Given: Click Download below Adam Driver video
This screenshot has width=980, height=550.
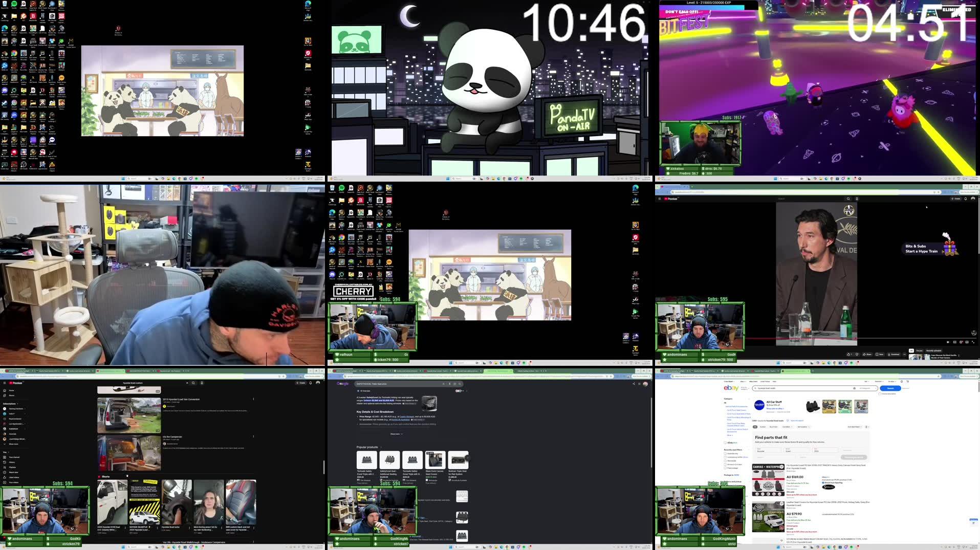Looking at the screenshot, I should (894, 355).
